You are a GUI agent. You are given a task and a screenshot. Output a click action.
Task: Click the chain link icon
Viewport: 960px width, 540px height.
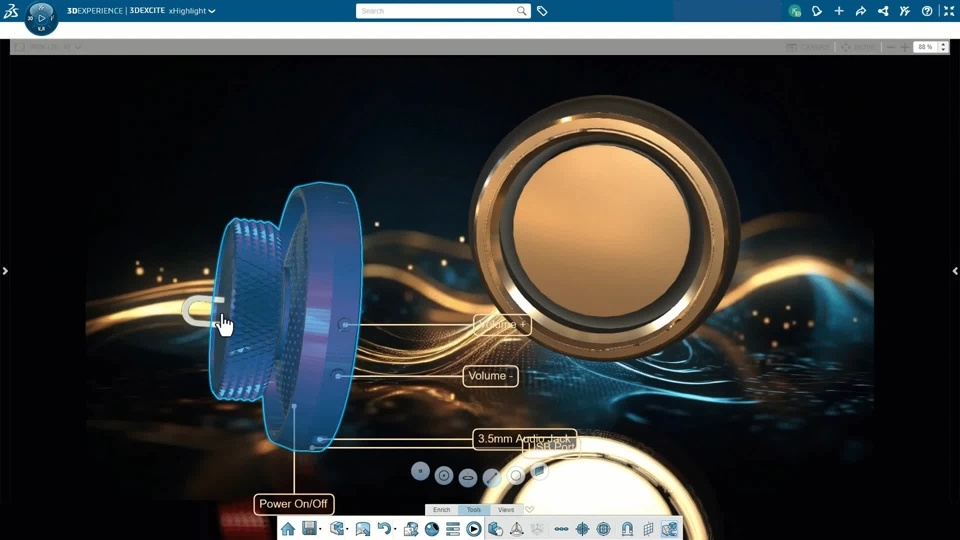(x=561, y=529)
